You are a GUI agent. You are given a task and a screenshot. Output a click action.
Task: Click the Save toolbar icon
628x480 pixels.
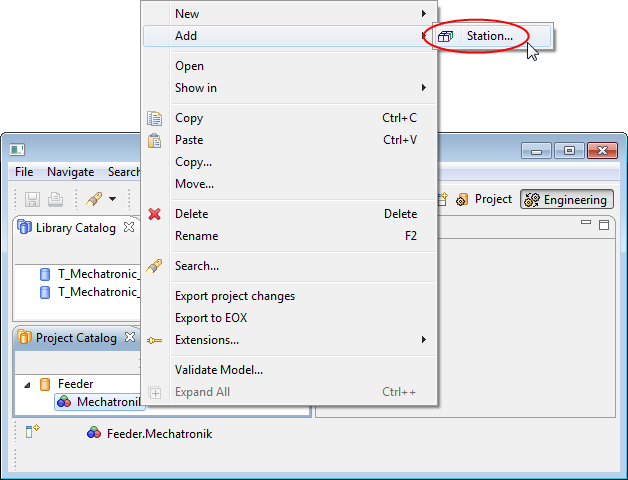click(x=32, y=199)
